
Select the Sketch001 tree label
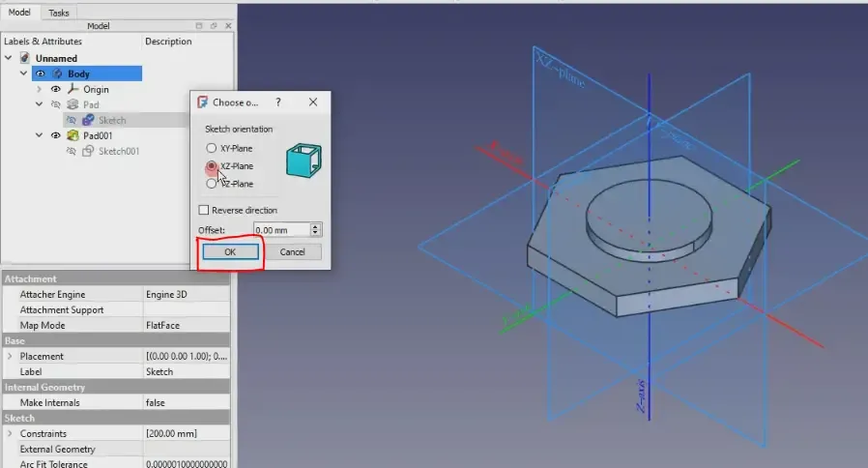[119, 151]
